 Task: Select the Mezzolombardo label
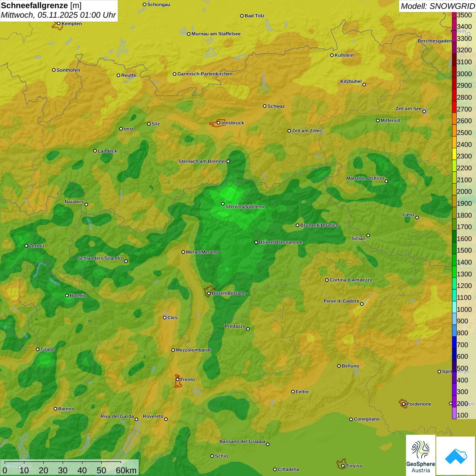[x=194, y=350]
